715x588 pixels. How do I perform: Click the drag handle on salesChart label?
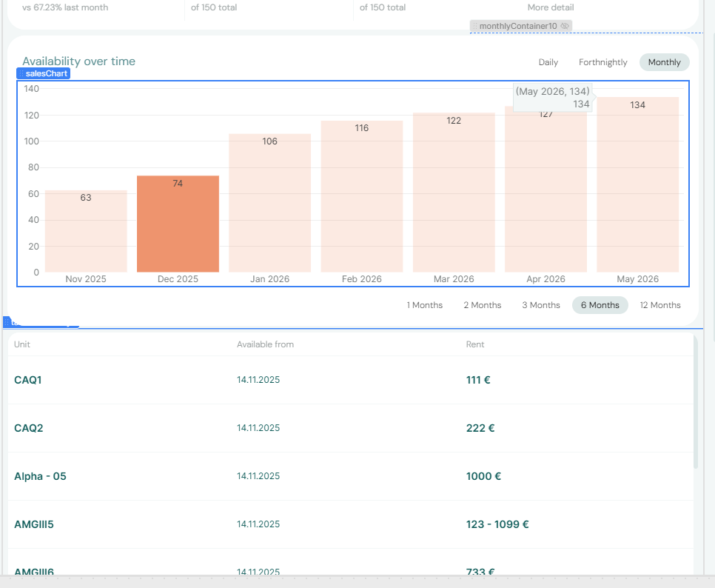pyautogui.click(x=21, y=73)
